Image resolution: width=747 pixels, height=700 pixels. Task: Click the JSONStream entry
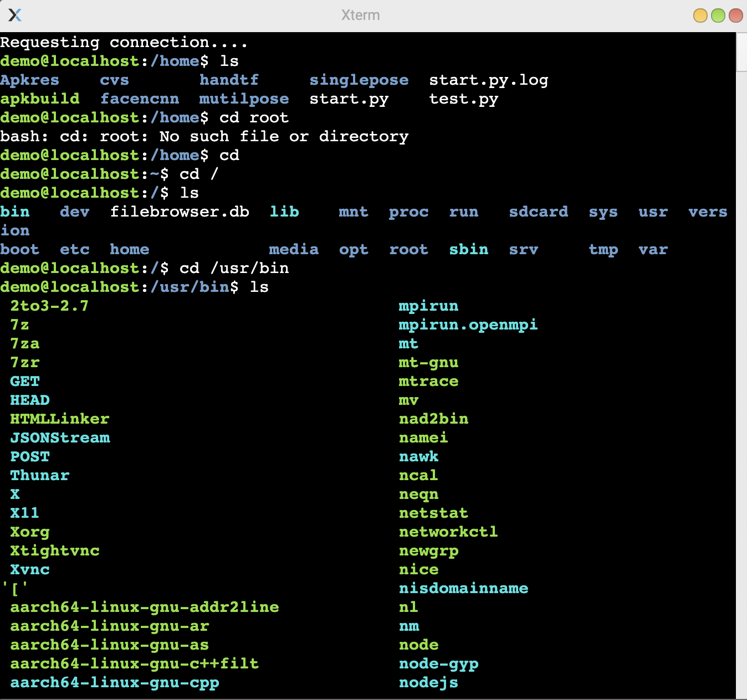click(60, 437)
